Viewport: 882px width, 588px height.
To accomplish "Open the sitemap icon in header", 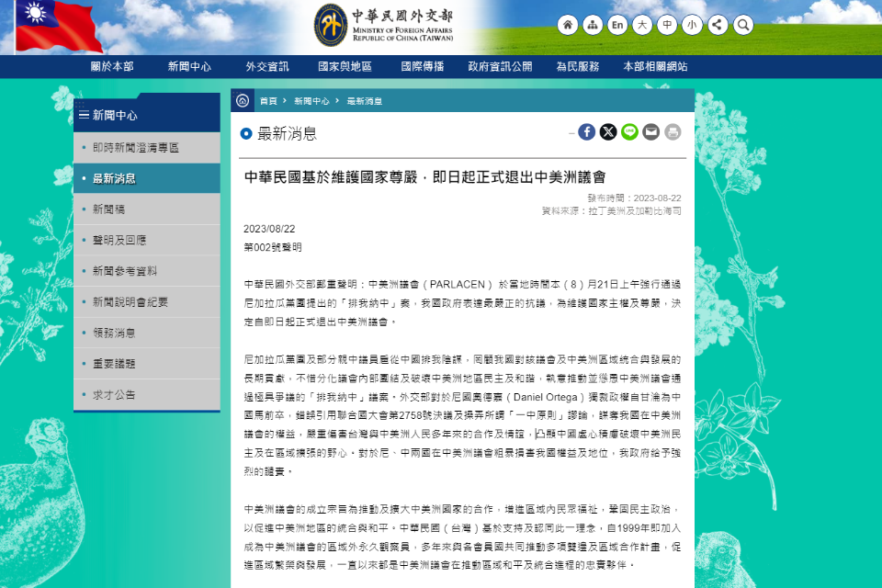I will (593, 25).
